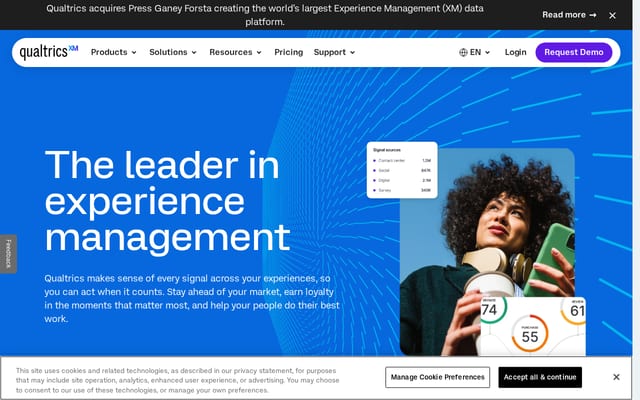Image resolution: width=640 pixels, height=400 pixels.
Task: Expand the Support menu
Action: pos(334,52)
